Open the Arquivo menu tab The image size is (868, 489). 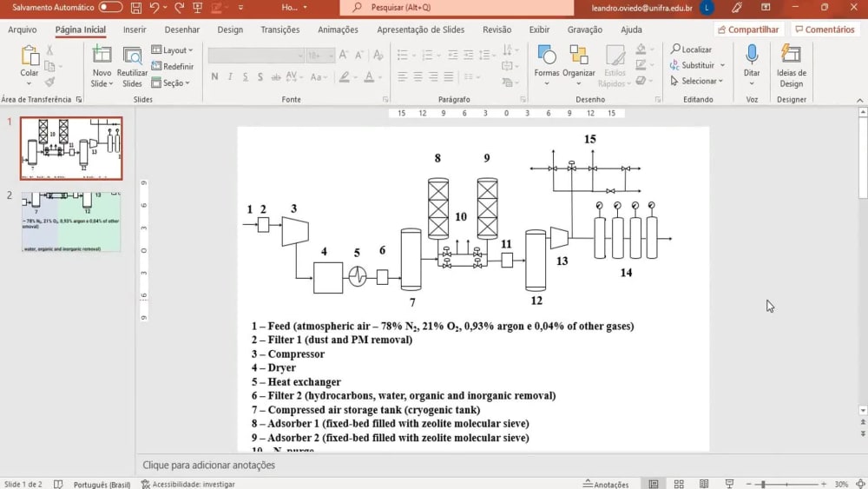(23, 30)
